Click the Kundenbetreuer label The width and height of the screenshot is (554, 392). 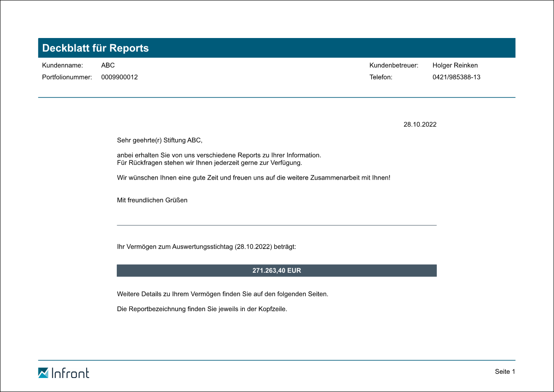[394, 66]
